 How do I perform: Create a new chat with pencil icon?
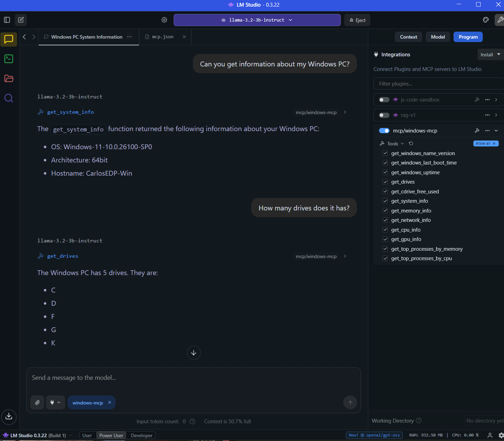click(x=21, y=20)
